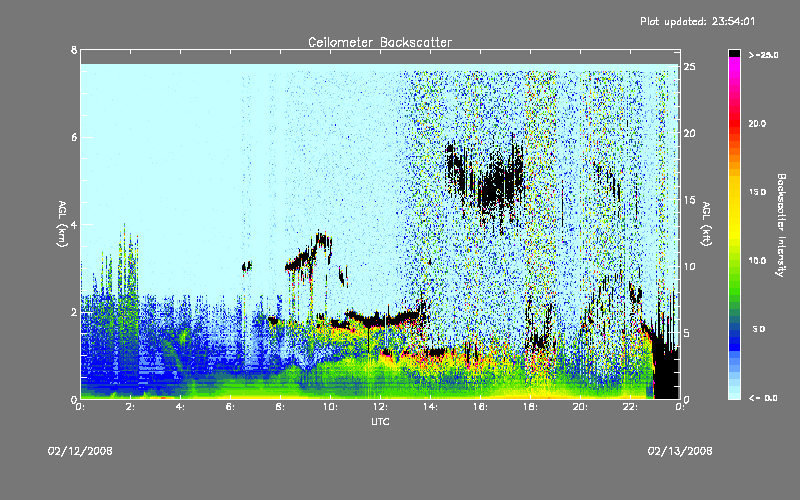The image size is (800, 500).
Task: Click the "8:" hour tick on UTC axis
Action: tap(280, 407)
